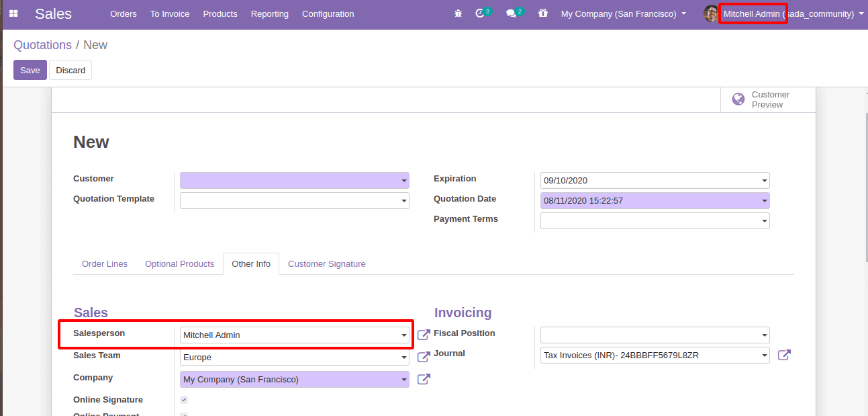Switch to the Optional Products tab
Screen dimensions: 868x416
click(x=179, y=264)
